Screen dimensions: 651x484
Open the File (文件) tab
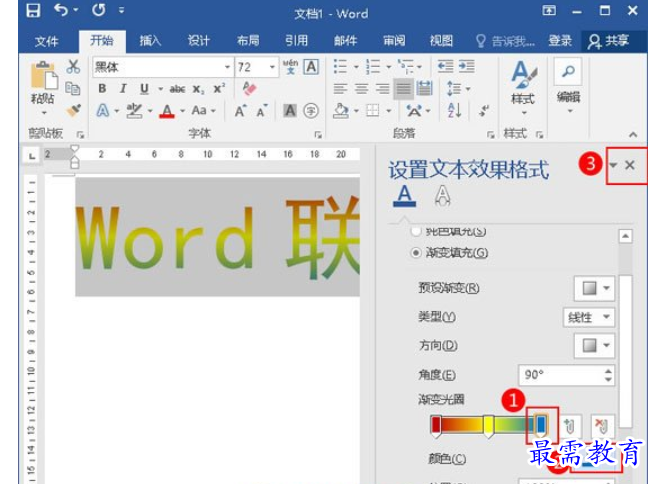tap(46, 41)
